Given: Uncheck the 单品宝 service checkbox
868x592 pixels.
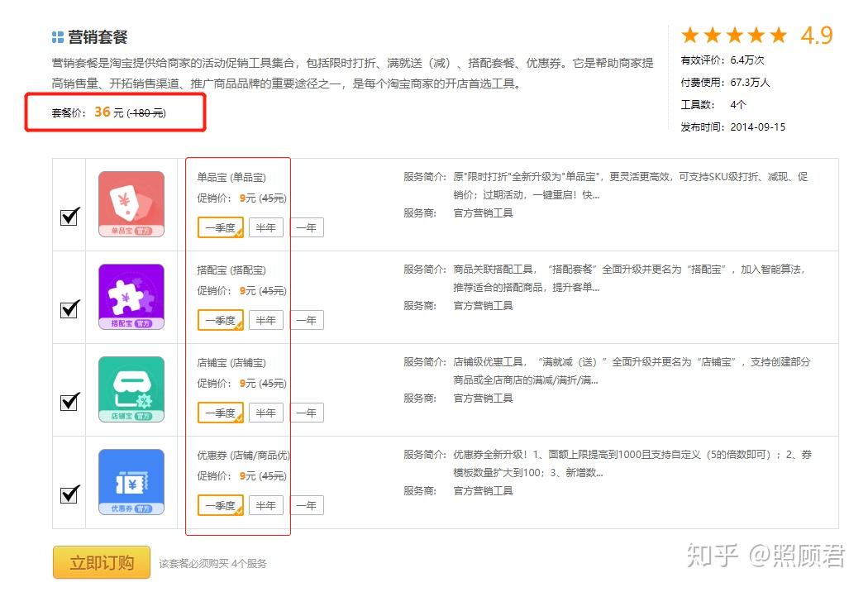Looking at the screenshot, I should pyautogui.click(x=69, y=217).
